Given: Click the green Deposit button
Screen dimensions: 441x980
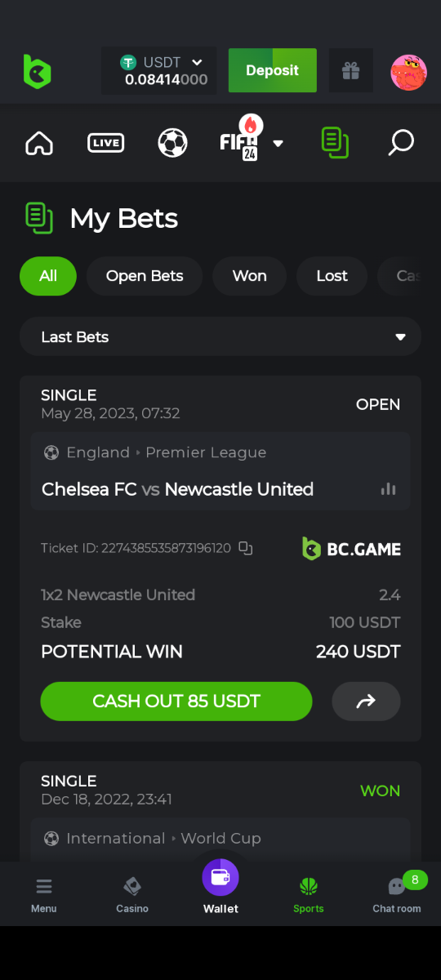Looking at the screenshot, I should pyautogui.click(x=273, y=71).
